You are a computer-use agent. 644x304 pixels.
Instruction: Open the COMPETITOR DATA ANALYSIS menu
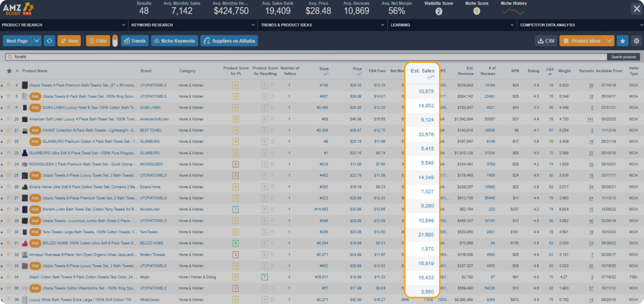coord(581,25)
